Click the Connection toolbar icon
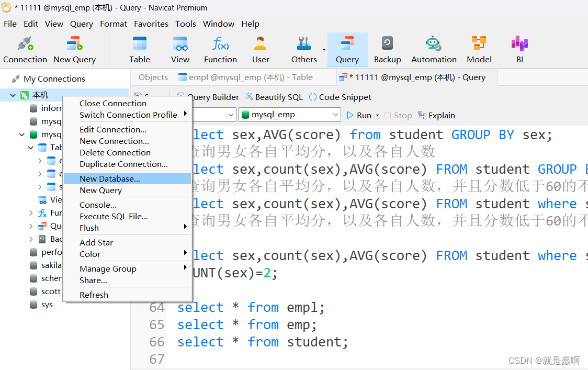Screen dimensions: 588x370 (x=25, y=50)
